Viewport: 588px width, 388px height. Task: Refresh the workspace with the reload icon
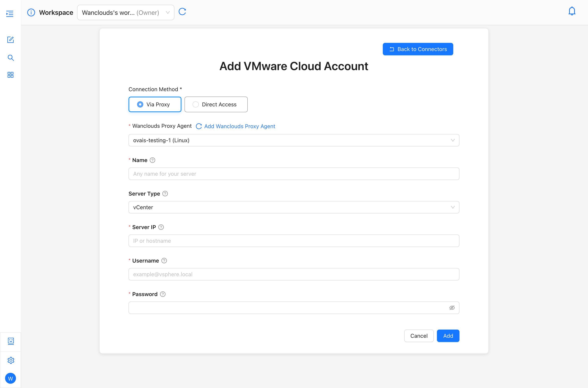pos(182,12)
